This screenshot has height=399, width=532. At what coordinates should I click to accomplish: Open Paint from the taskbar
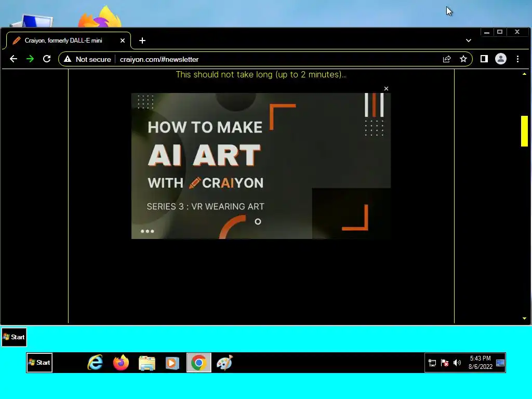224,363
